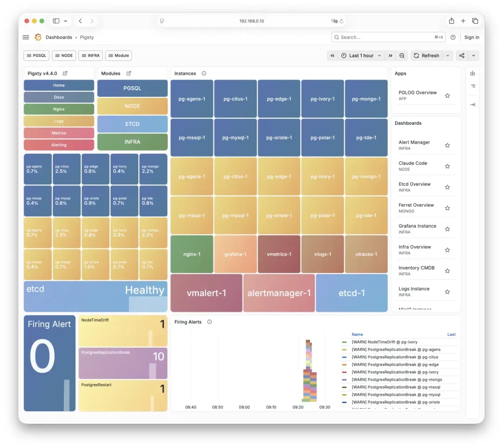503x448 pixels.
Task: Toggle favorite star for Etcd Overview
Action: point(448,187)
